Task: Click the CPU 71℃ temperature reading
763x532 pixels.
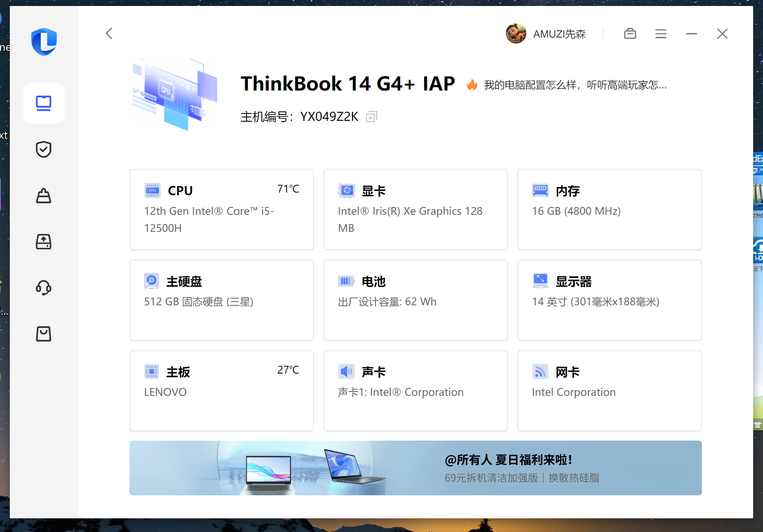Action: 288,189
